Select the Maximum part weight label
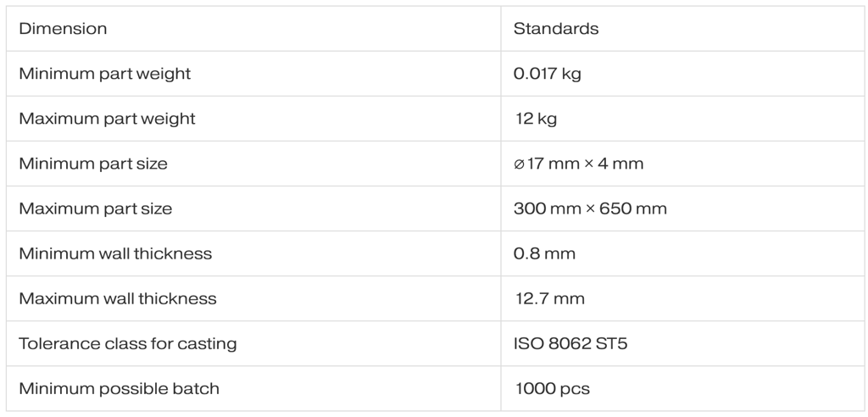Image resolution: width=868 pixels, height=417 pixels. pyautogui.click(x=107, y=119)
